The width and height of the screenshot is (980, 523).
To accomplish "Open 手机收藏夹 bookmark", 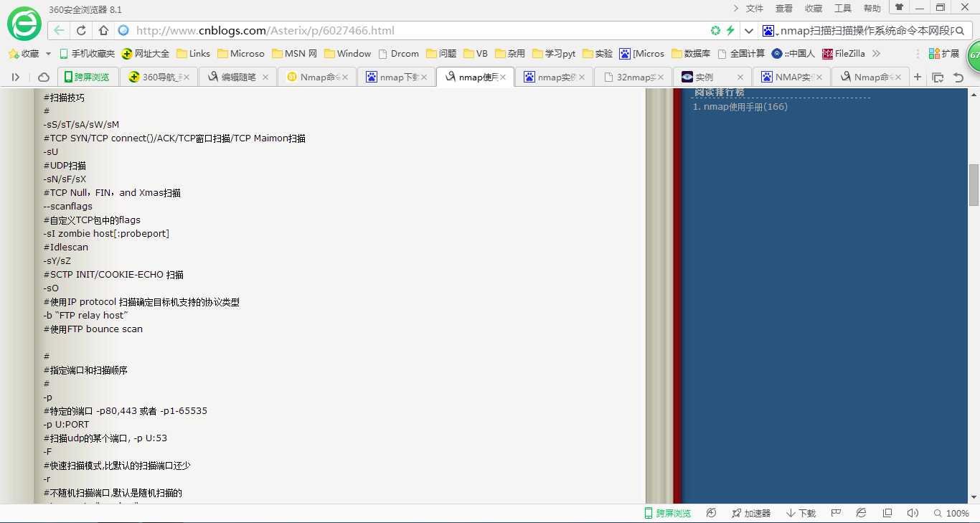I will tap(87, 54).
